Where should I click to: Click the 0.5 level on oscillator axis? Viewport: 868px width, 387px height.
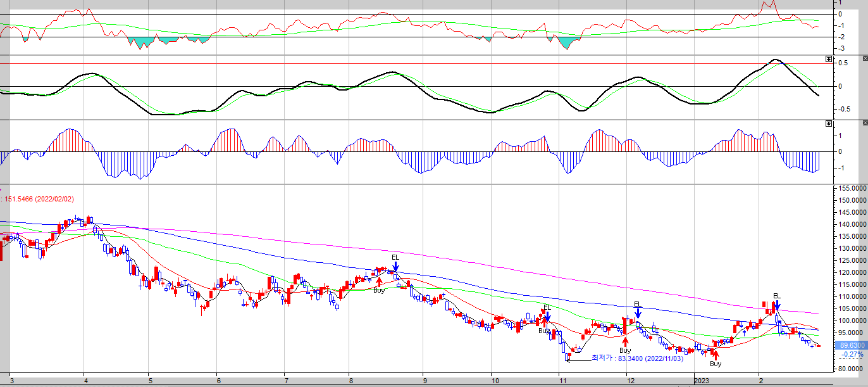[843, 63]
